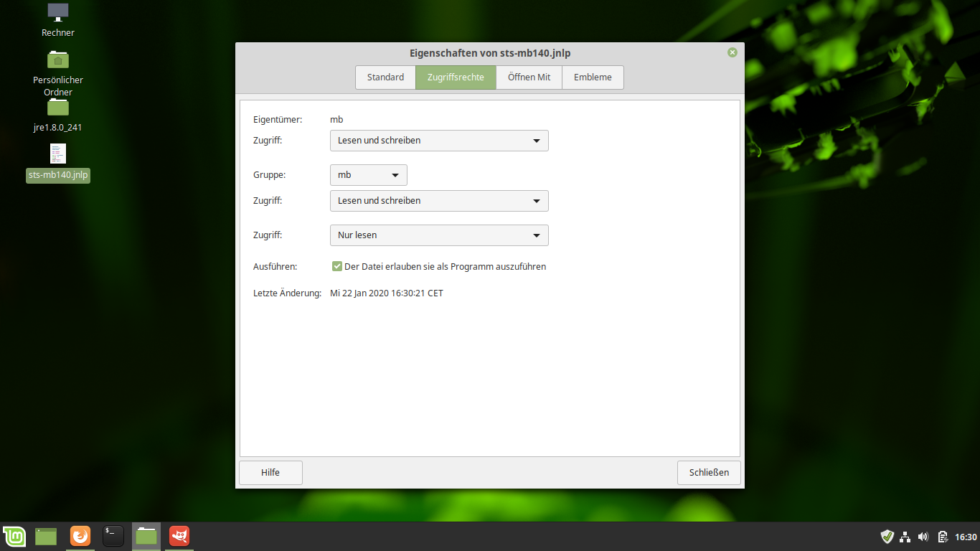Click the Schließen button
The height and width of the screenshot is (551, 980).
tap(709, 473)
